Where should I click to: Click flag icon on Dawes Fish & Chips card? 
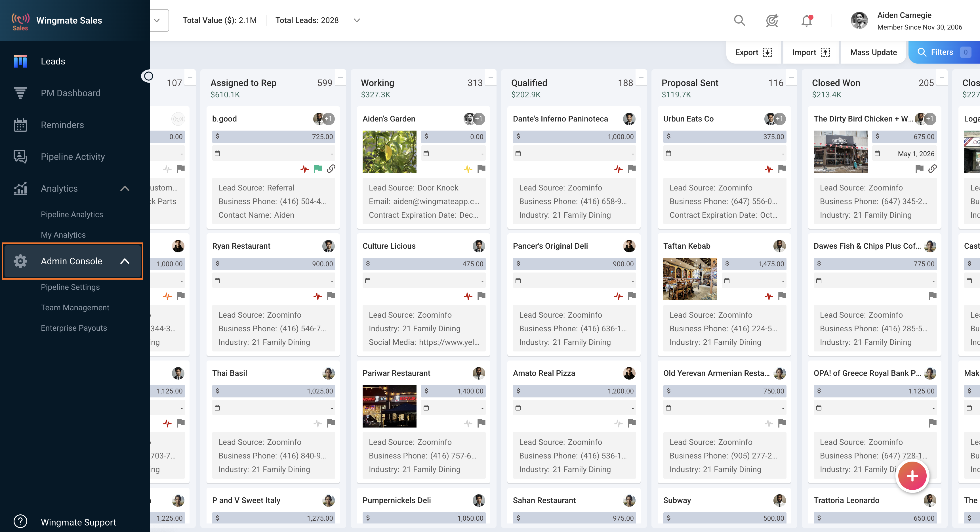[932, 296]
